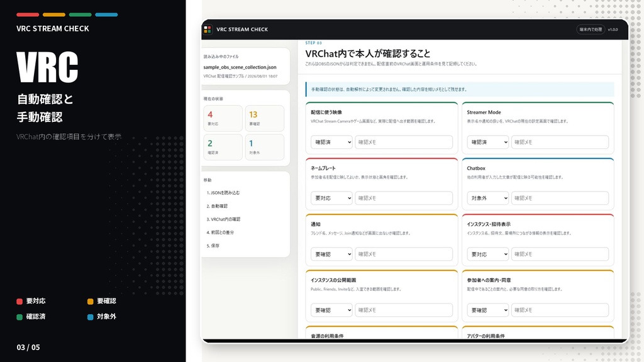Click the 03 / 05 page indicator

(28, 347)
